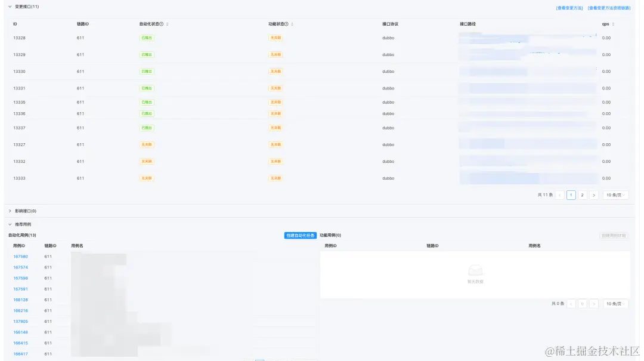Sort the table by qps column
Screen dimensions: 644x361
click(613, 24)
